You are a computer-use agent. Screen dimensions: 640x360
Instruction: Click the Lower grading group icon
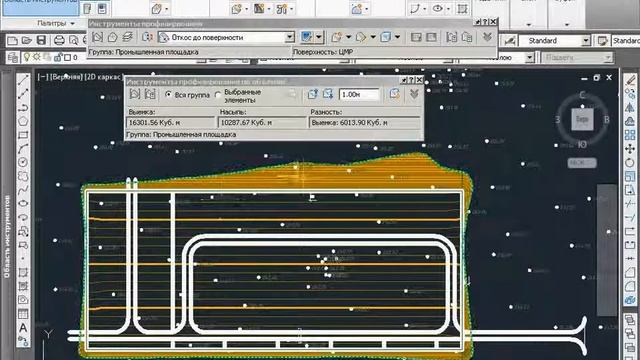tap(328, 94)
